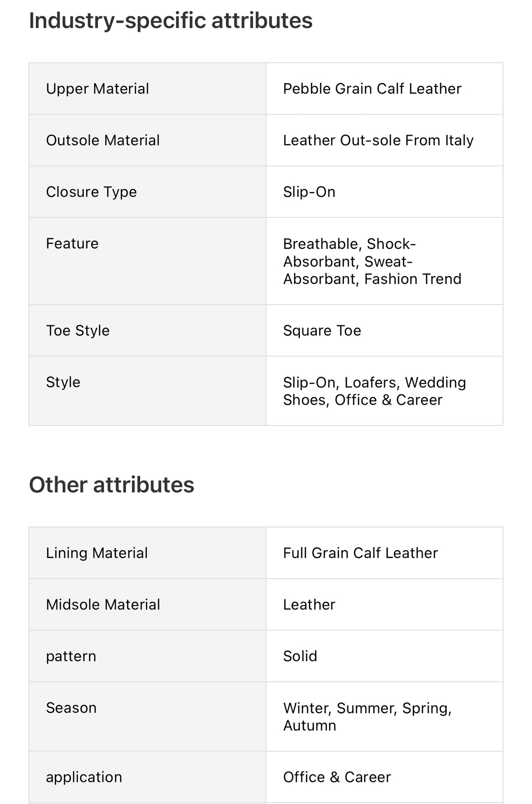The image size is (532, 804).
Task: Click the Pebble Grain Calf Leather value
Action: [372, 89]
